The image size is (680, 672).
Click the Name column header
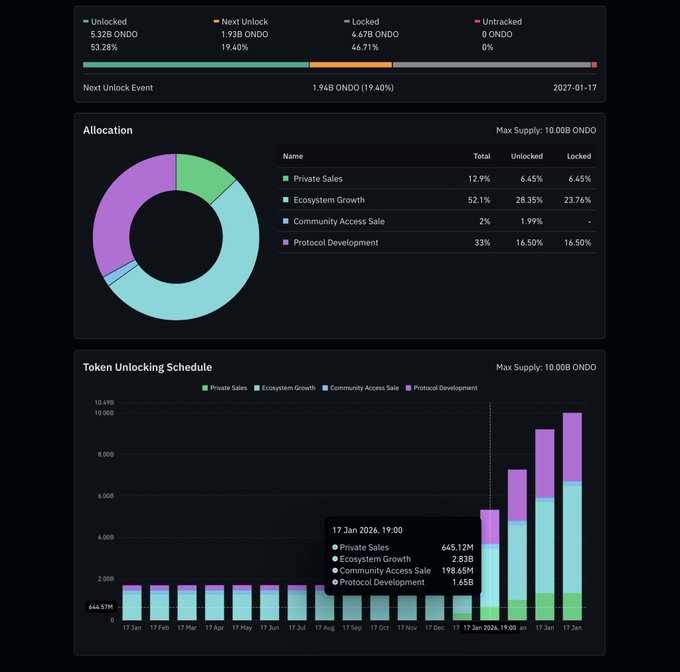click(293, 156)
